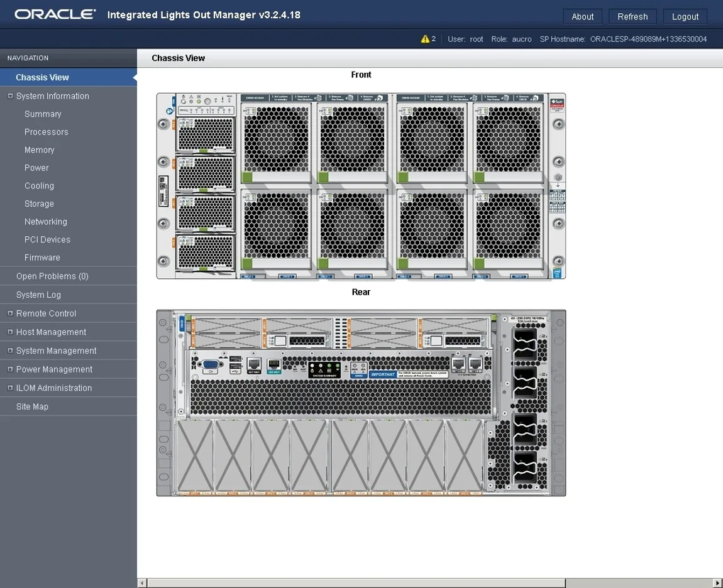Collapse the System Information section
The height and width of the screenshot is (588, 723).
click(9, 95)
